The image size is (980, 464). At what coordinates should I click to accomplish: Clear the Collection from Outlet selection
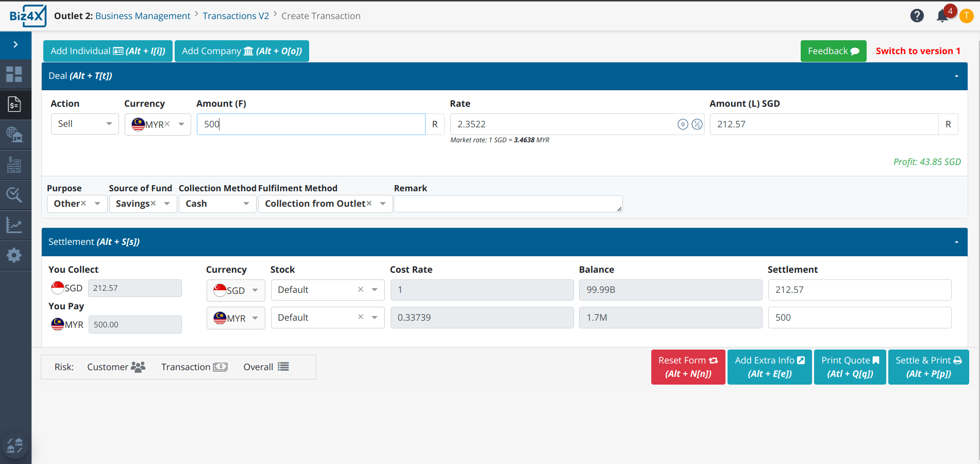369,204
